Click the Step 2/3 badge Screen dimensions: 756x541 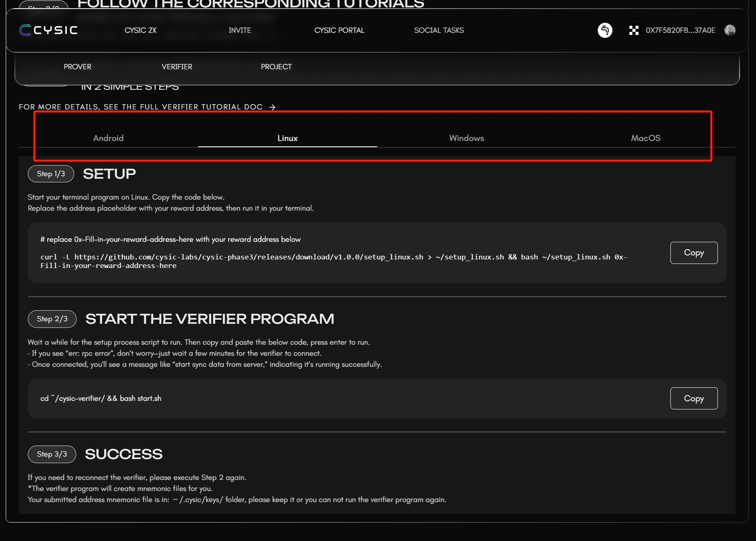point(52,319)
